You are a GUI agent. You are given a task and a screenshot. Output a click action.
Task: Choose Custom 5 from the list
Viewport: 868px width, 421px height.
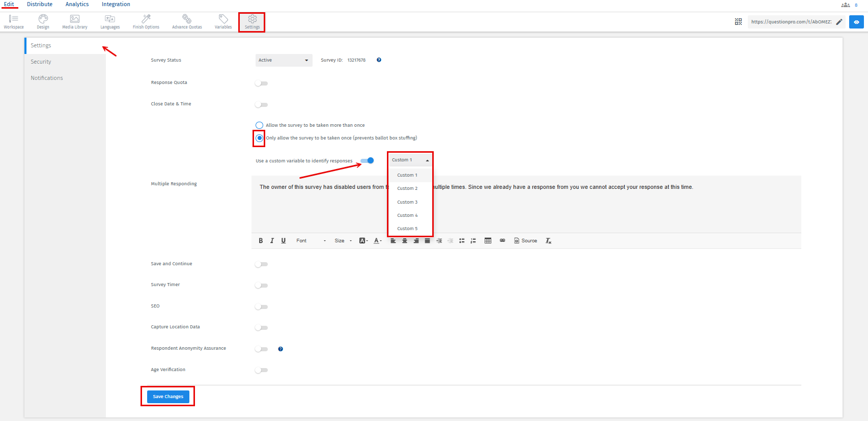click(x=410, y=229)
